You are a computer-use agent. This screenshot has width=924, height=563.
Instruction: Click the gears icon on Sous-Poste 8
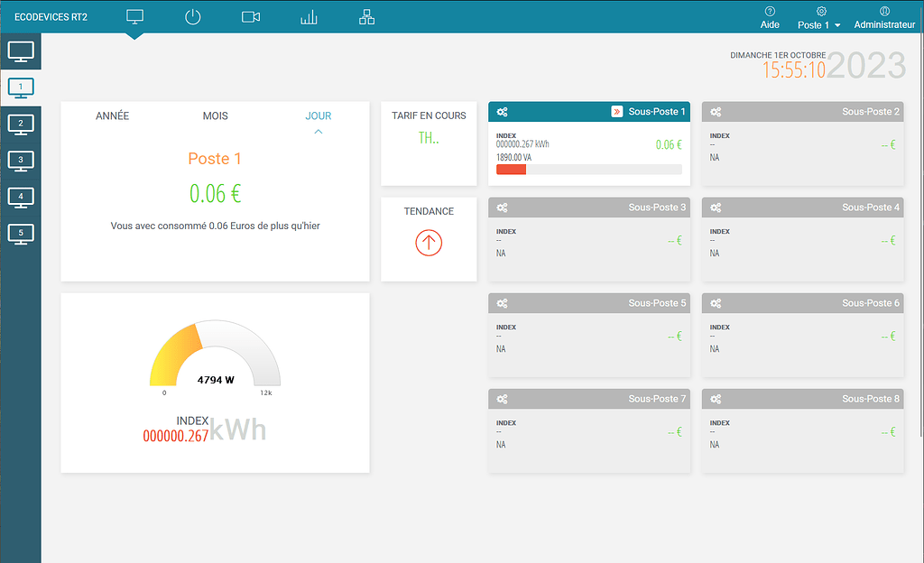click(715, 398)
